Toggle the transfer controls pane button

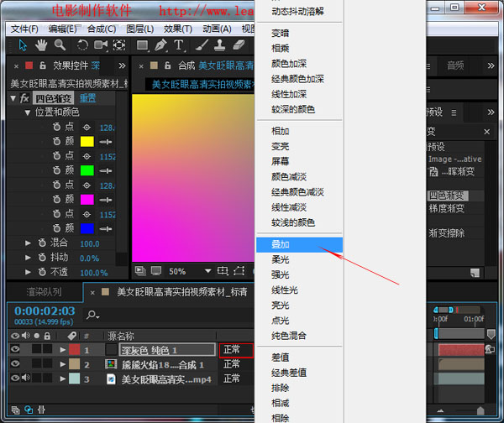coord(29,410)
